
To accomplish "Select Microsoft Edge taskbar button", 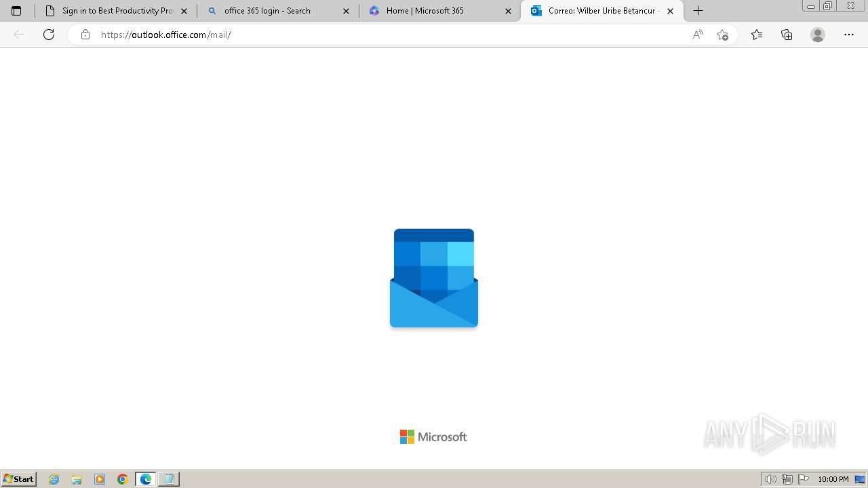I will pos(146,479).
